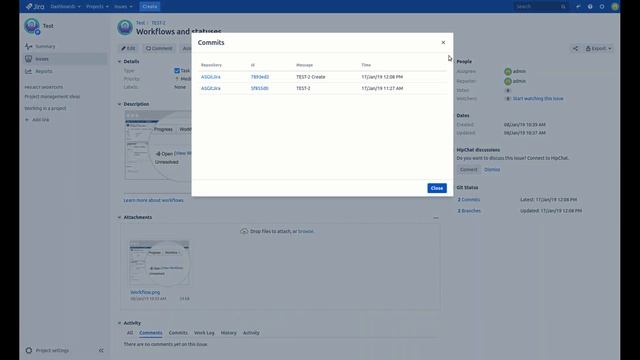
Task: Click the Message column header
Action: pyautogui.click(x=304, y=65)
